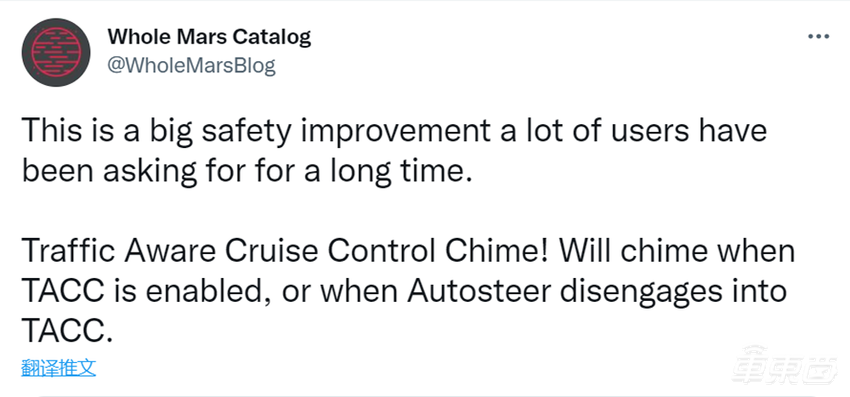Open the tweet's three-dot more options menu
Image resolution: width=850 pixels, height=397 pixels.
819,36
